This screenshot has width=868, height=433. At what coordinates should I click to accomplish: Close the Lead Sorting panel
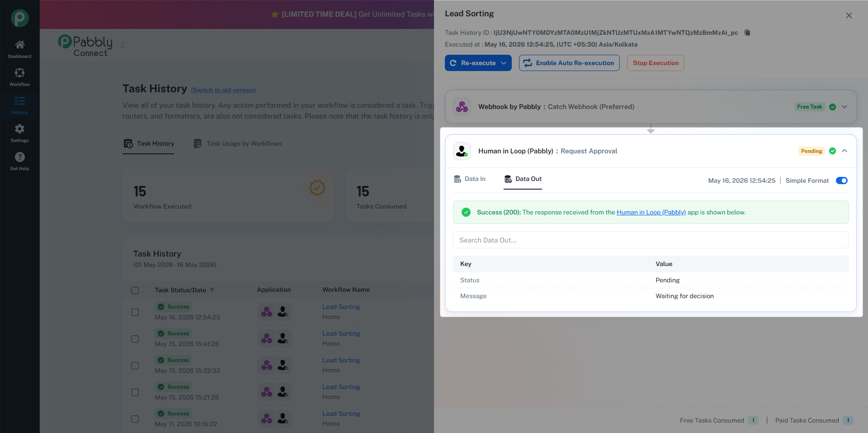point(849,15)
